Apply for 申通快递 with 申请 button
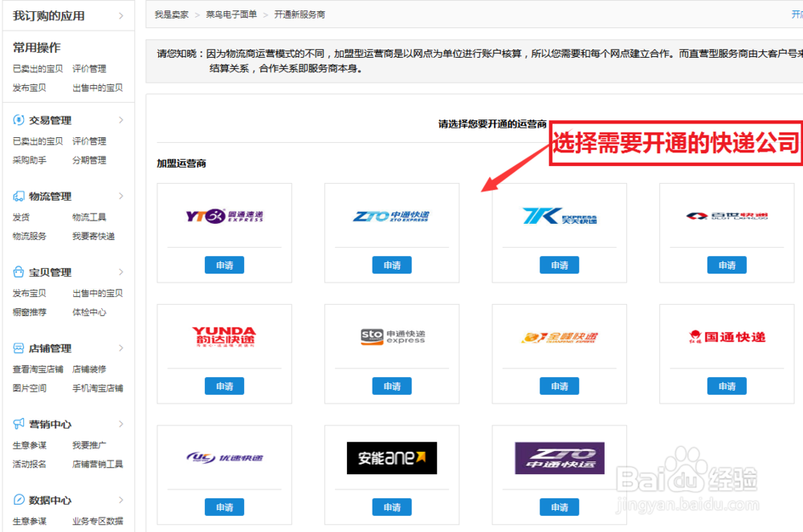The height and width of the screenshot is (532, 803). click(392, 386)
